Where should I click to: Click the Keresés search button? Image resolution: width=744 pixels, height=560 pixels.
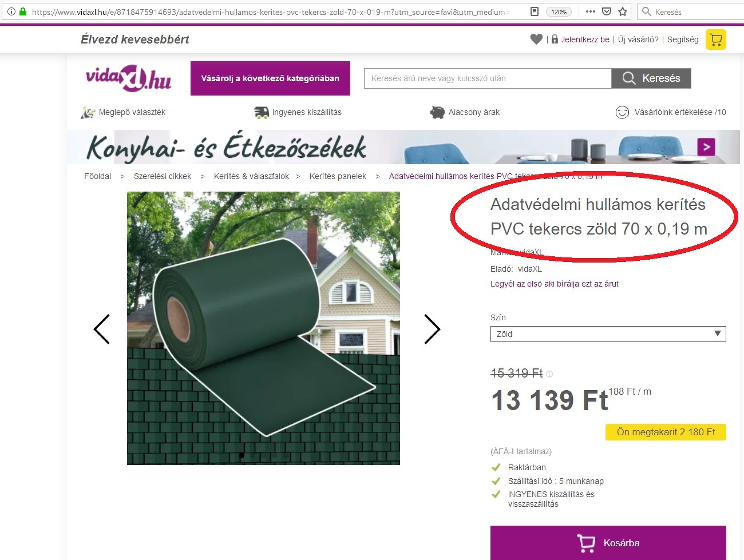(651, 78)
